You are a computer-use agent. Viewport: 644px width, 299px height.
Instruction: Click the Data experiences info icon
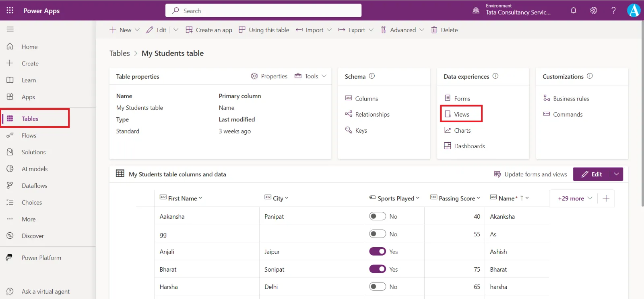[x=495, y=76]
